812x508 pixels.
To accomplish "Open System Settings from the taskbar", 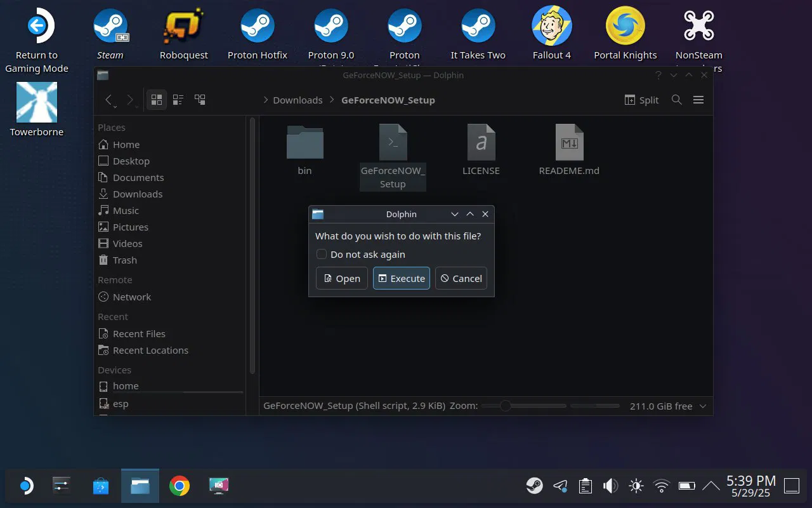I will tap(62, 486).
